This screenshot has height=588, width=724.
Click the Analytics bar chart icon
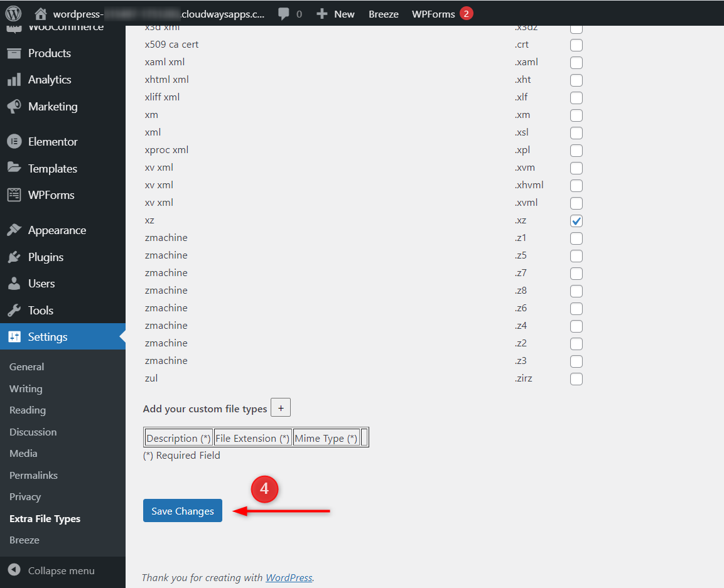[14, 80]
